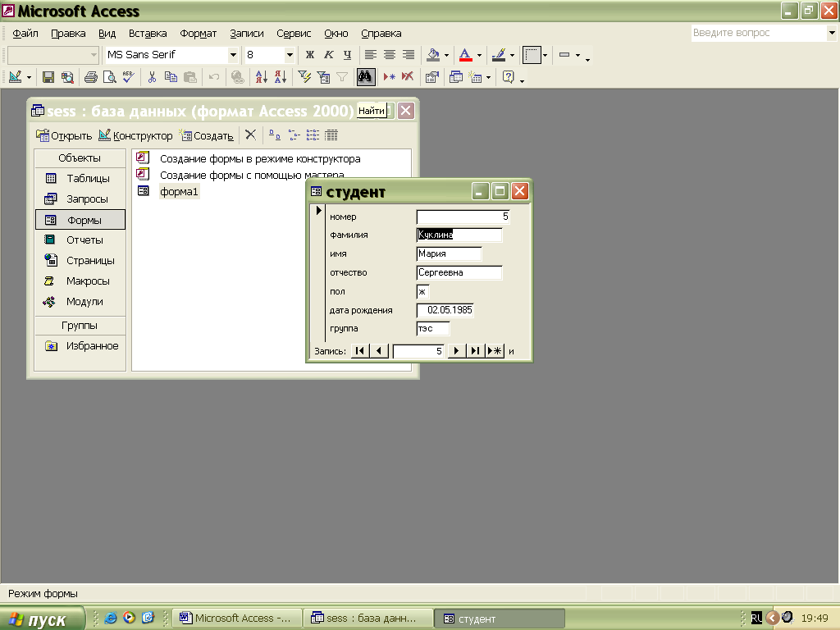Toggle Italic (К) formatting
The width and height of the screenshot is (840, 630).
click(328, 55)
